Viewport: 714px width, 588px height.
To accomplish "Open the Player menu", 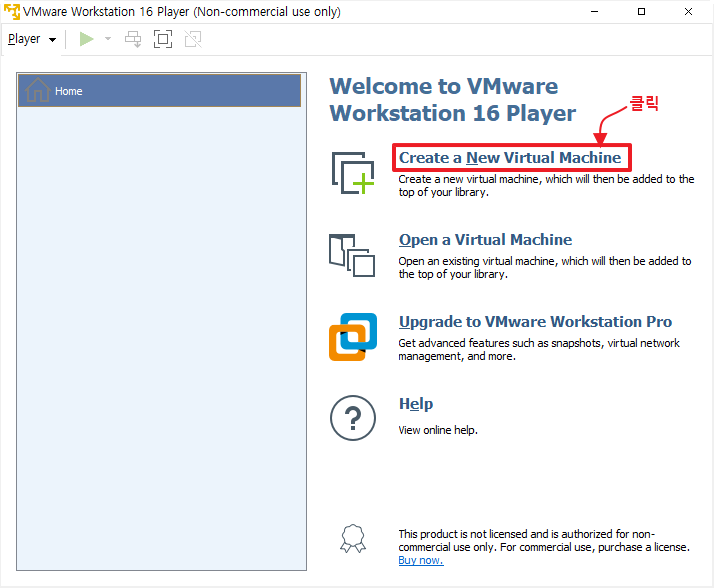I will coord(32,39).
